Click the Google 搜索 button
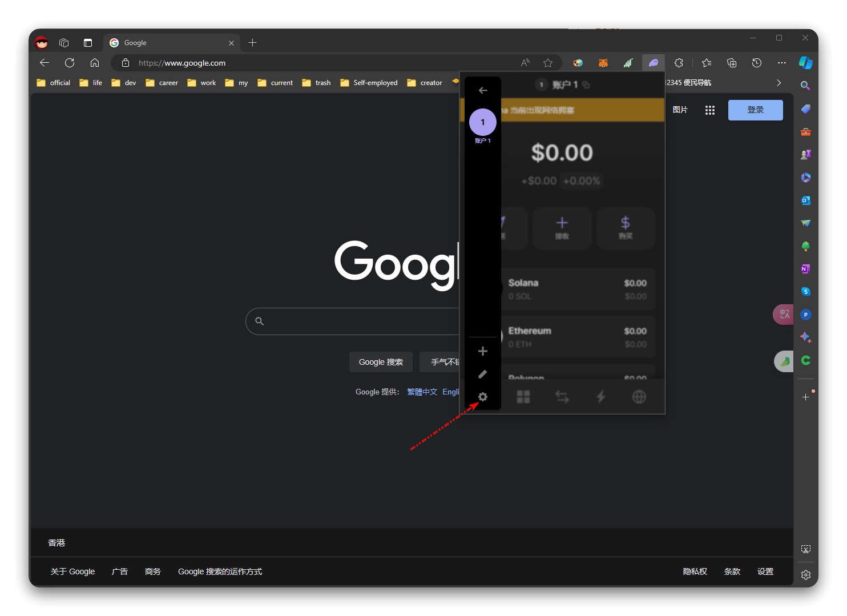 coord(381,362)
